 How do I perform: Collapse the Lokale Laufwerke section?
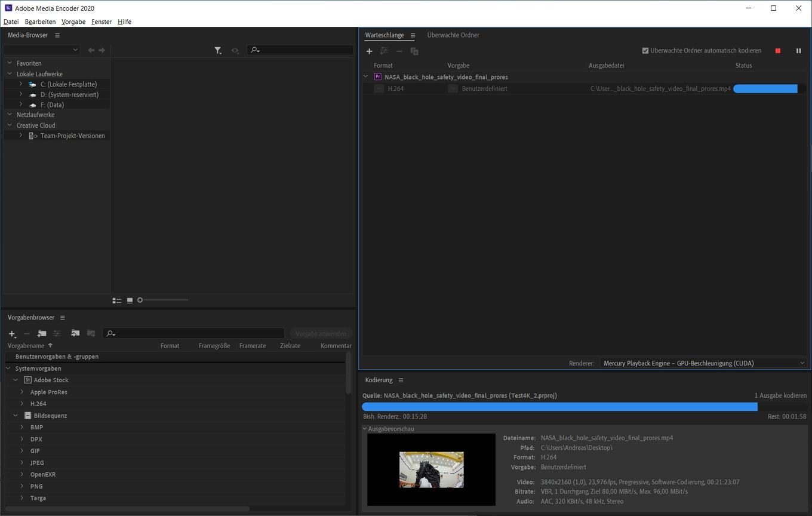point(10,73)
